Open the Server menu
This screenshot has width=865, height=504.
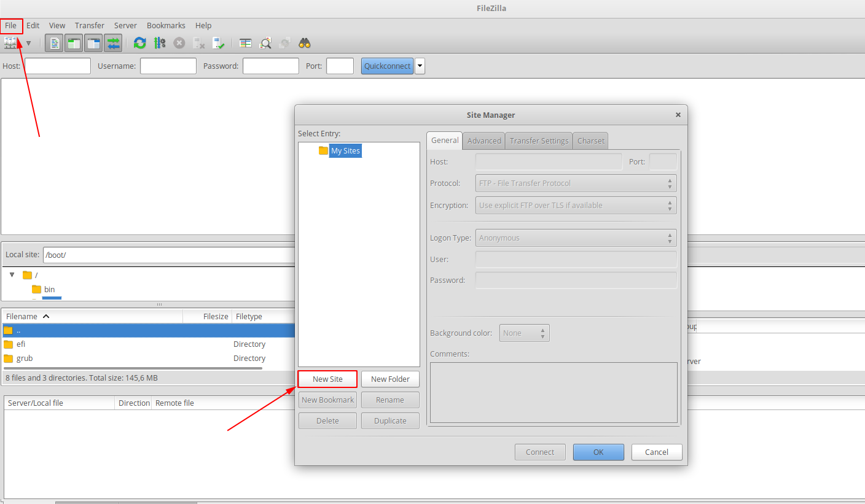(125, 25)
